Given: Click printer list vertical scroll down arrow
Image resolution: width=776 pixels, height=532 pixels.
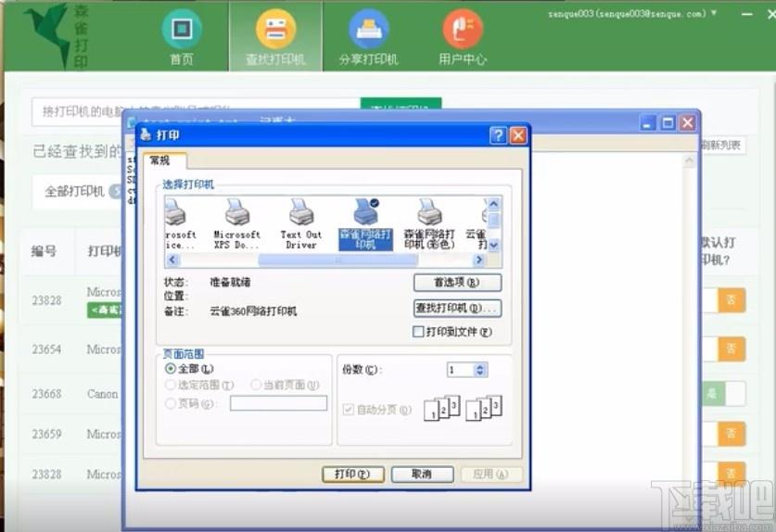Looking at the screenshot, I should (x=494, y=245).
